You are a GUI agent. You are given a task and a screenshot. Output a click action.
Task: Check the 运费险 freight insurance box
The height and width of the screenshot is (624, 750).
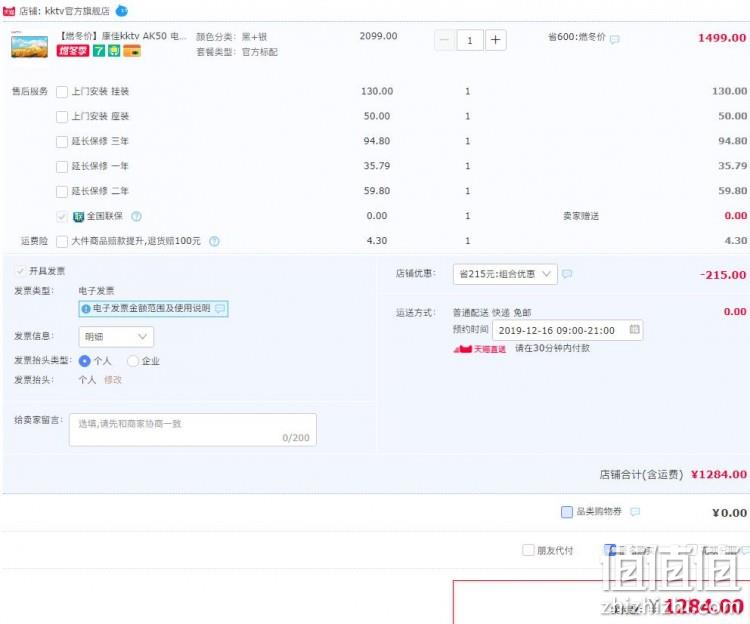coord(62,241)
